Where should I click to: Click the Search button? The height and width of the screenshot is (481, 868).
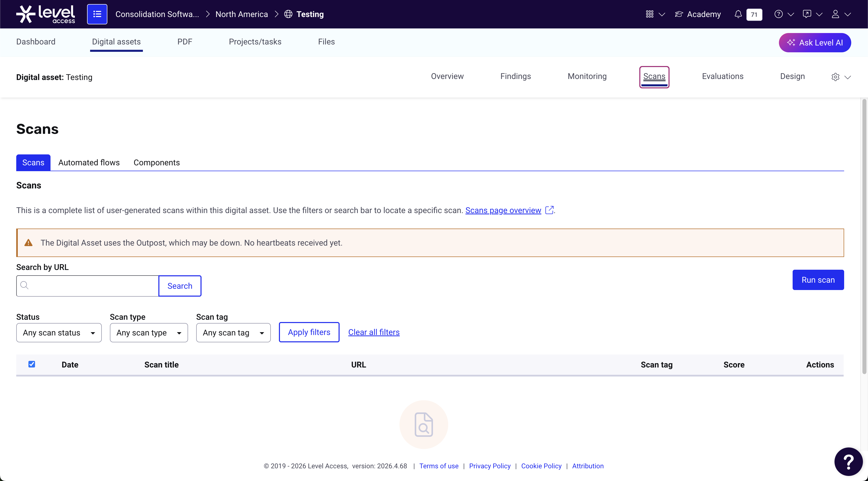coord(180,286)
